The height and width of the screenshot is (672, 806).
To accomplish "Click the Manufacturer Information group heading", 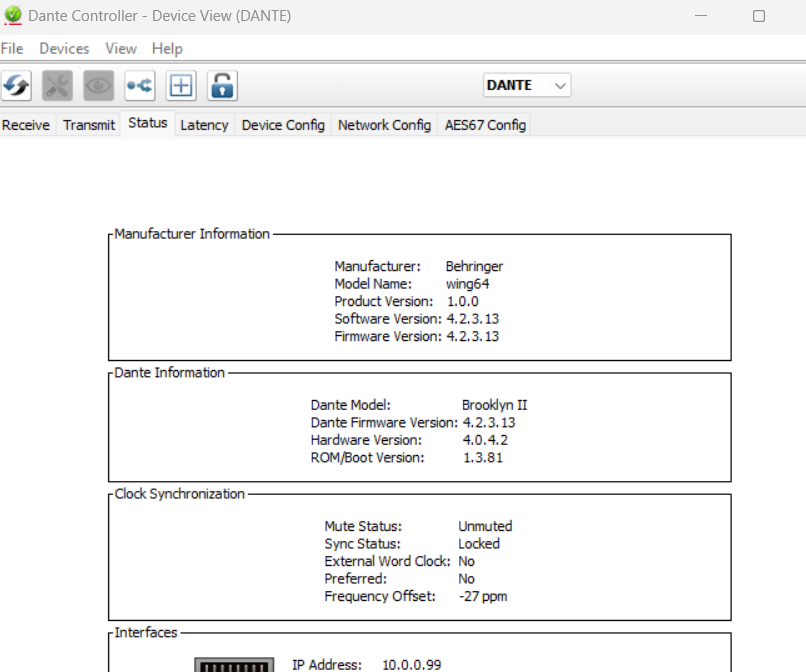I will click(x=192, y=234).
